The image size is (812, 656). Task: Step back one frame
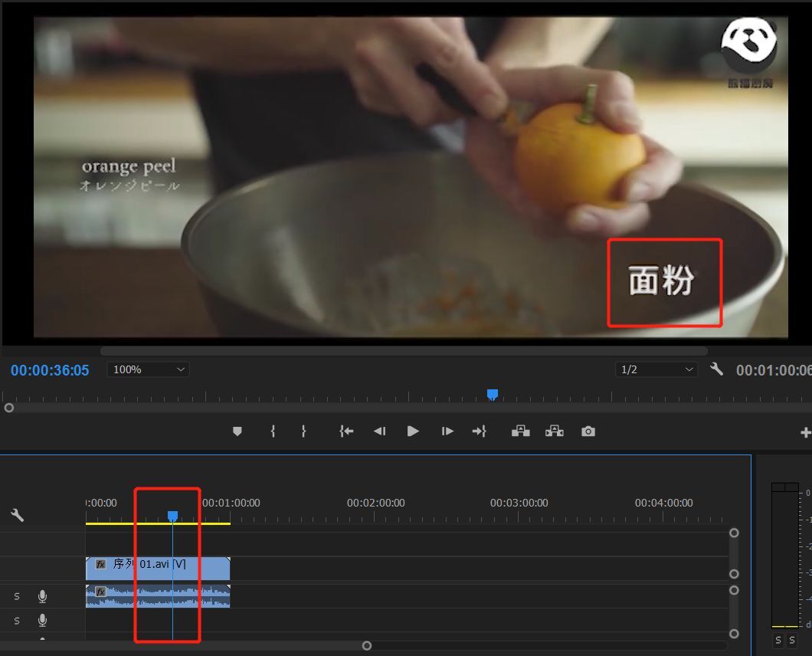click(x=379, y=431)
